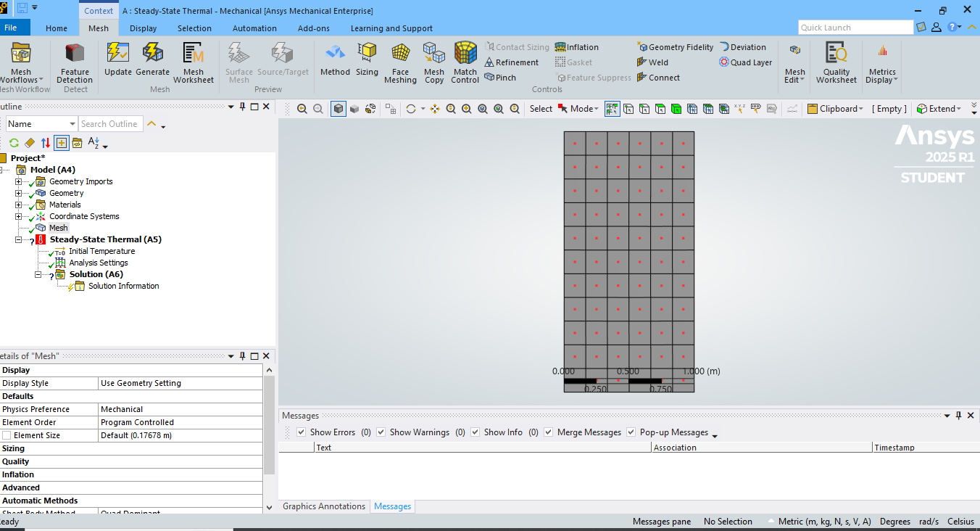Expand the Geometry Imports tree node
Viewport: 980px width, 531px height.
click(x=19, y=181)
